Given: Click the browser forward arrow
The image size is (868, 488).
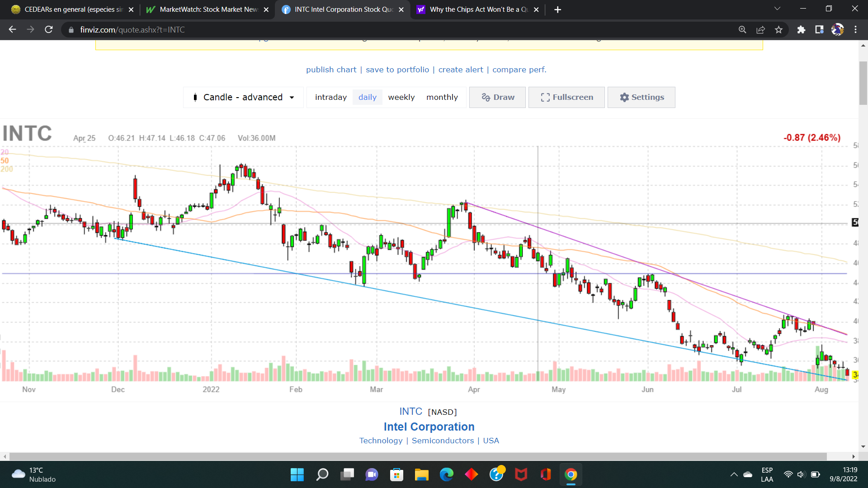Looking at the screenshot, I should pyautogui.click(x=30, y=29).
